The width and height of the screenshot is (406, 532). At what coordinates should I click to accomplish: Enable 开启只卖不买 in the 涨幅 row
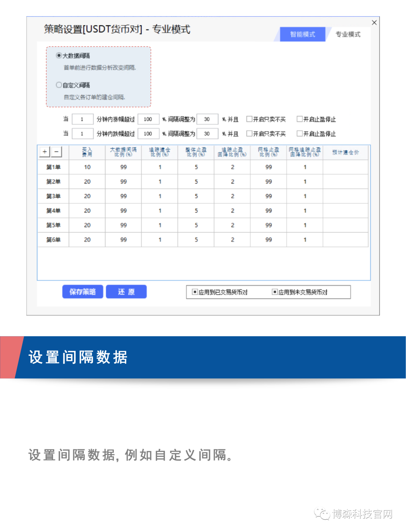[249, 119]
